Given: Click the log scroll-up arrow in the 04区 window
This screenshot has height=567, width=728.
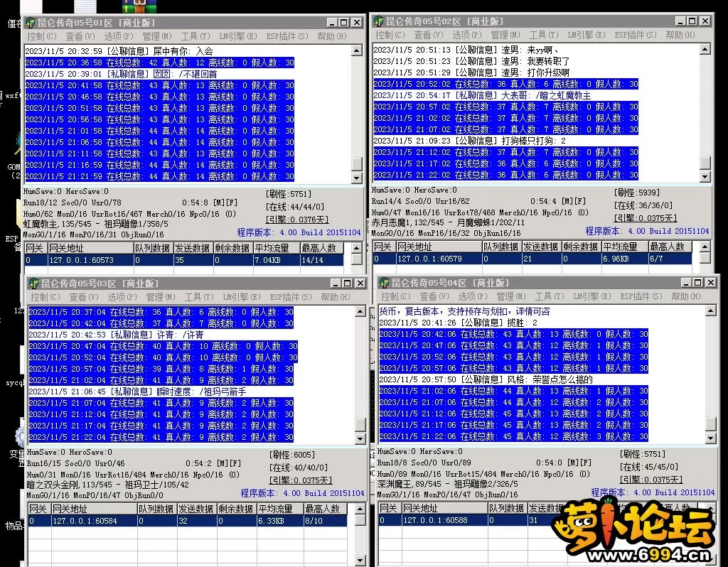Looking at the screenshot, I should (x=710, y=311).
